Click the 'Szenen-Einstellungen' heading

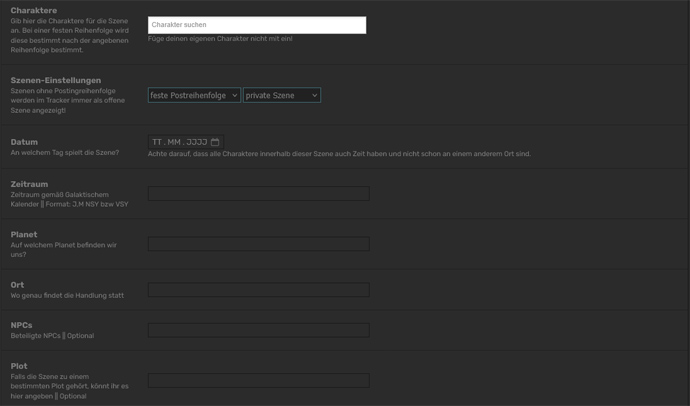[56, 80]
